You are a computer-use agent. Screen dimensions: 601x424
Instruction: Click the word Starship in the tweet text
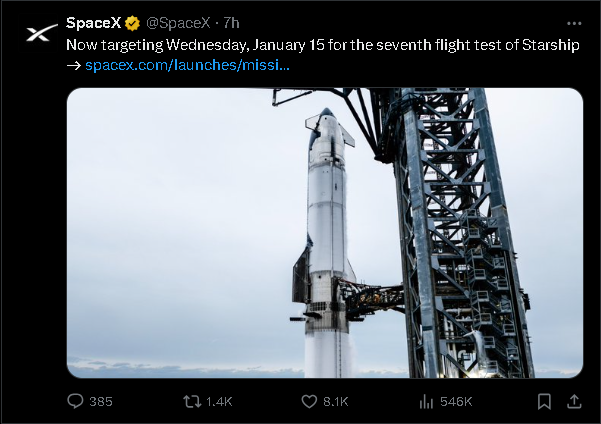pos(550,45)
